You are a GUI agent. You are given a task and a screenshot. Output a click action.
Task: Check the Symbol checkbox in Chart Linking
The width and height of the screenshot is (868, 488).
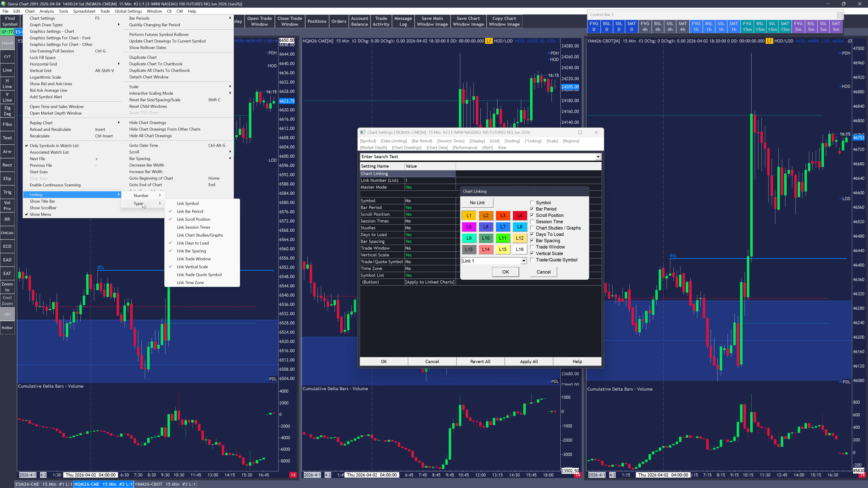pos(532,203)
